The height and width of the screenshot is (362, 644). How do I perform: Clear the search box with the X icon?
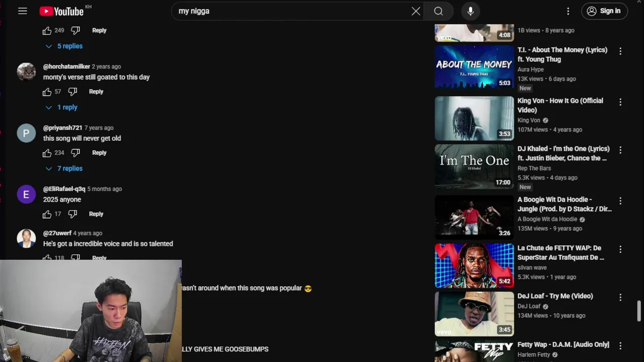click(x=416, y=11)
